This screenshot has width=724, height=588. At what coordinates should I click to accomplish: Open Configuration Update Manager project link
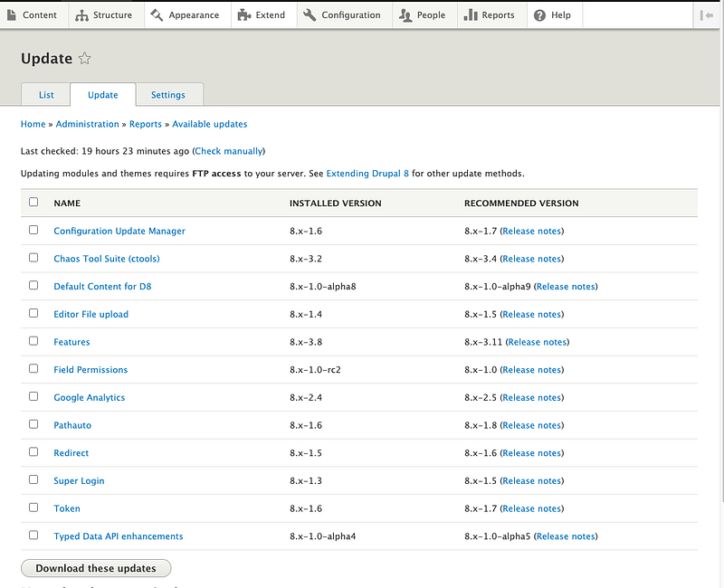119,231
